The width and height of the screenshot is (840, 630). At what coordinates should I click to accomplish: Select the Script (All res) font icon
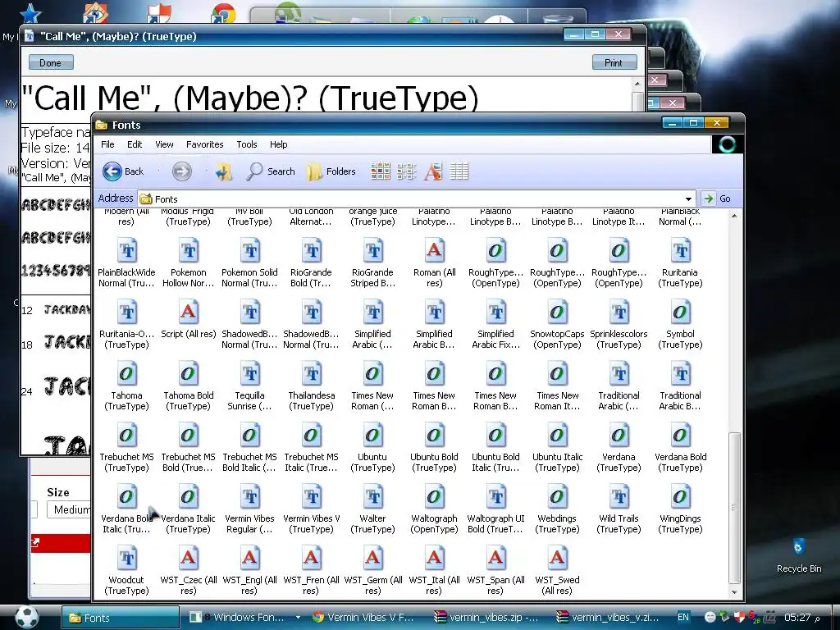[188, 313]
